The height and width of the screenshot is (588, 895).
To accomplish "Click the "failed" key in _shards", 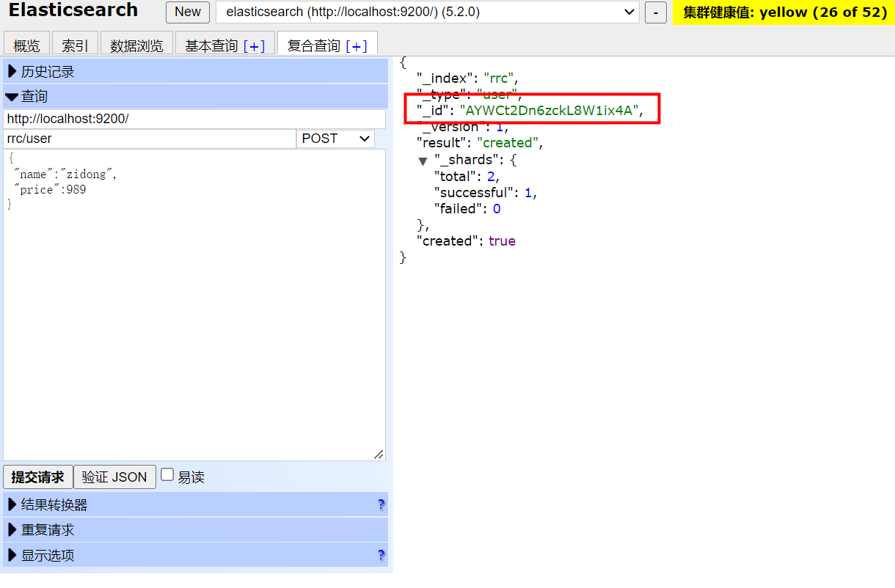I will (x=458, y=209).
